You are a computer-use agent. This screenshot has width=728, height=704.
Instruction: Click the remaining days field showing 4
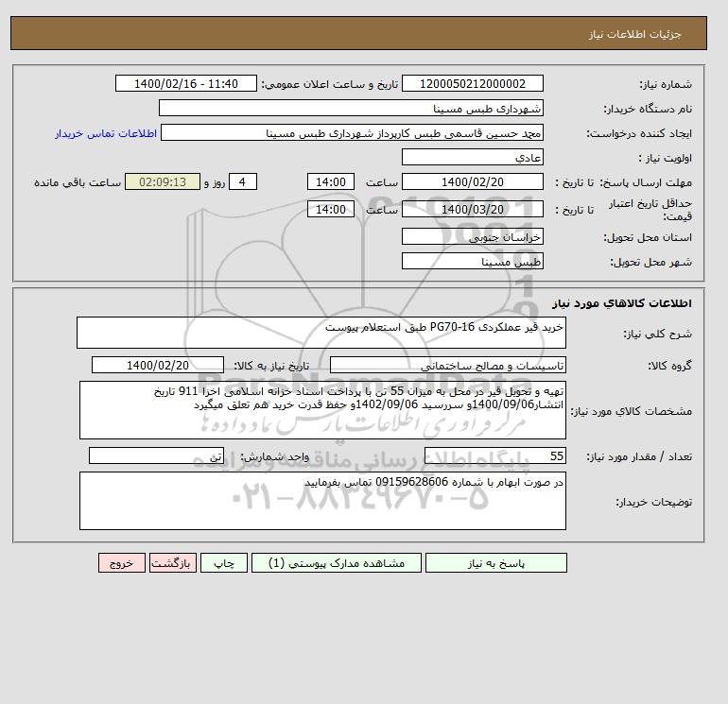click(242, 182)
